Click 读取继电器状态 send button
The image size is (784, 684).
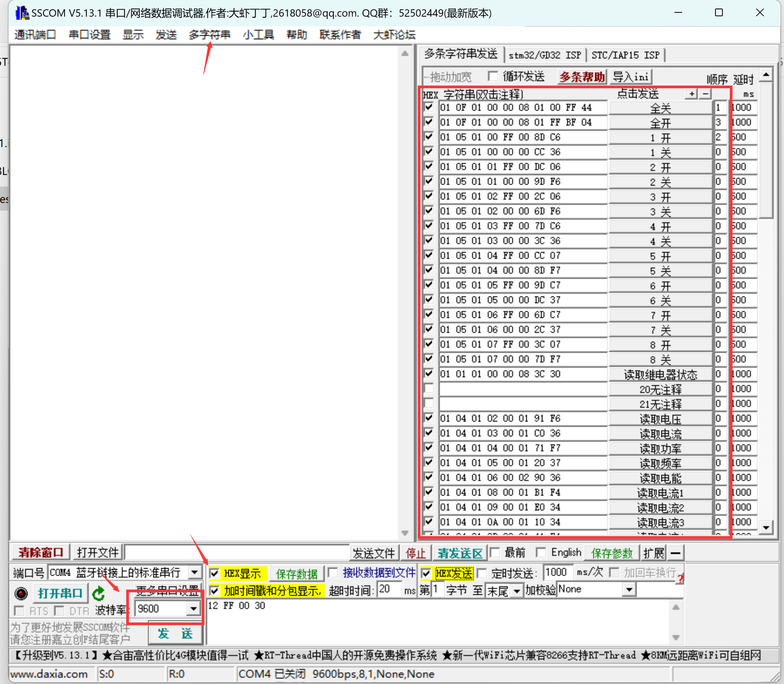tap(660, 375)
